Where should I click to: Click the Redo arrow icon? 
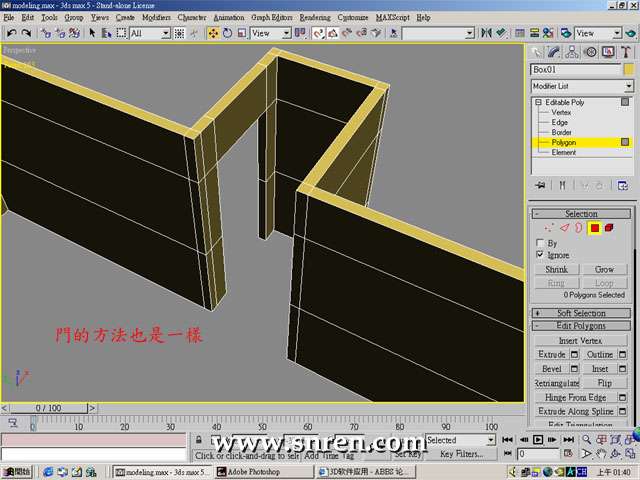point(26,33)
